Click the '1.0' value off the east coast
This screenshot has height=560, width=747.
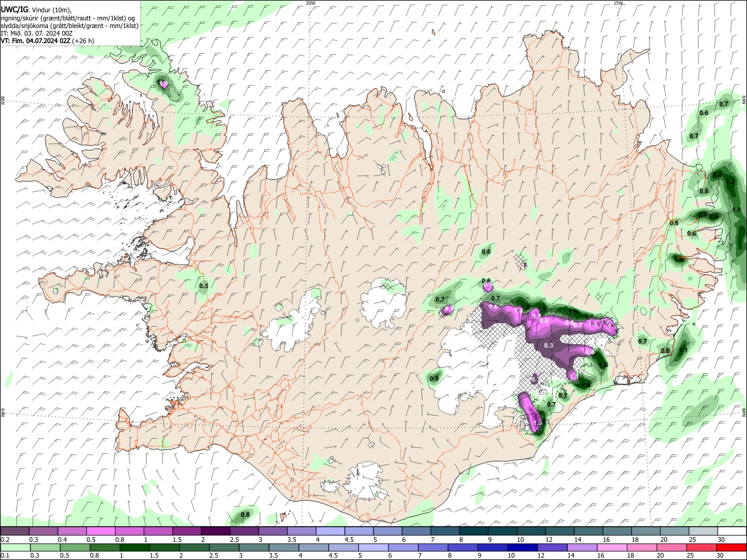point(736,209)
